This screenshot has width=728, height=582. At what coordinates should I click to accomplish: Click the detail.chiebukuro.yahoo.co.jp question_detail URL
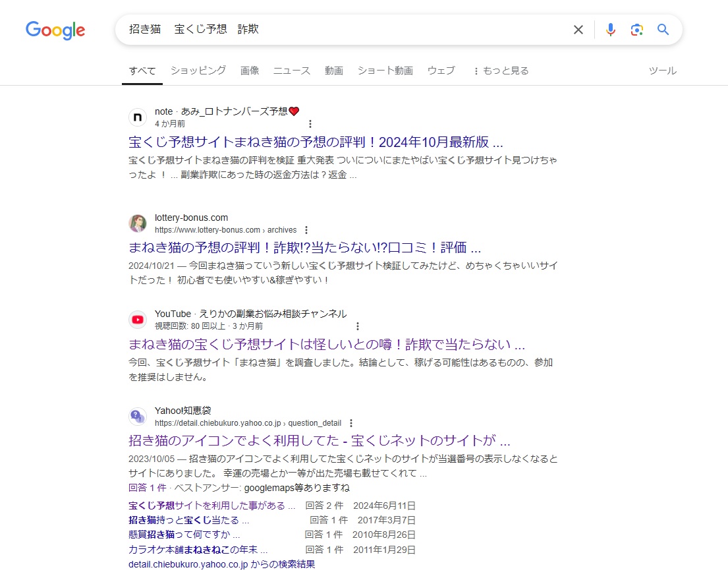(x=248, y=423)
